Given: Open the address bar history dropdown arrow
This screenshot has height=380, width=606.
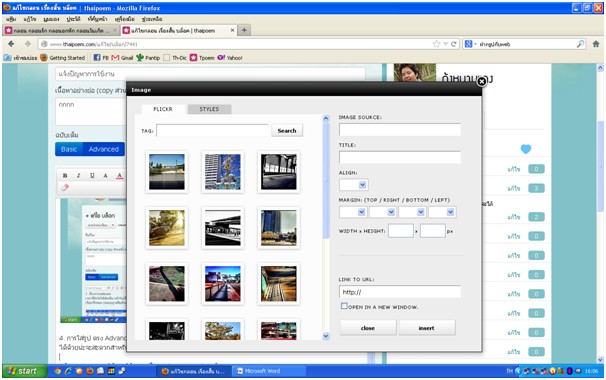Looking at the screenshot, I should pos(445,44).
